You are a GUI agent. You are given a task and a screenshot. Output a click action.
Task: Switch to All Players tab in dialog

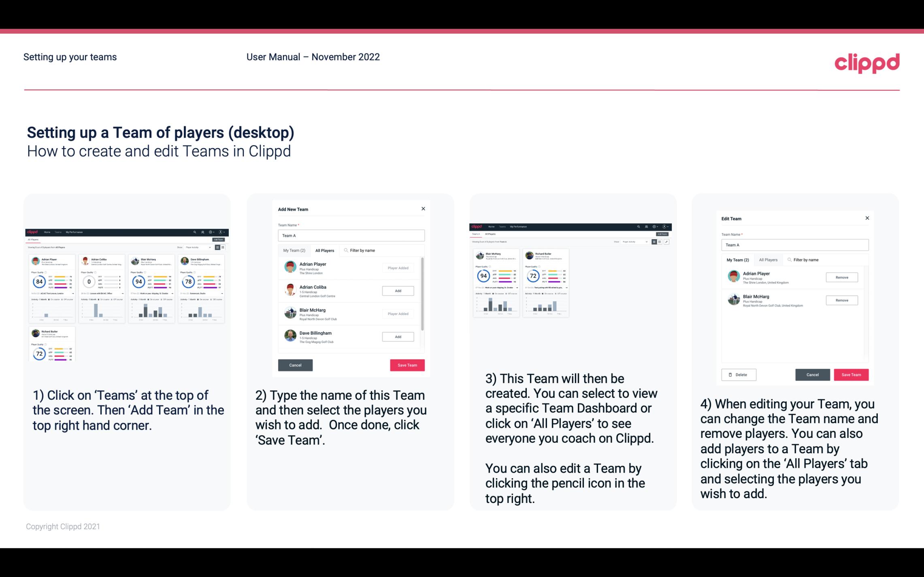(x=325, y=250)
